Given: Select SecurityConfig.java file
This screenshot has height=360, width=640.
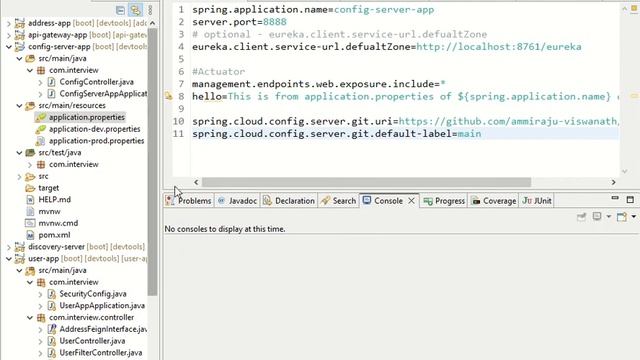Looking at the screenshot, I should pos(93,294).
